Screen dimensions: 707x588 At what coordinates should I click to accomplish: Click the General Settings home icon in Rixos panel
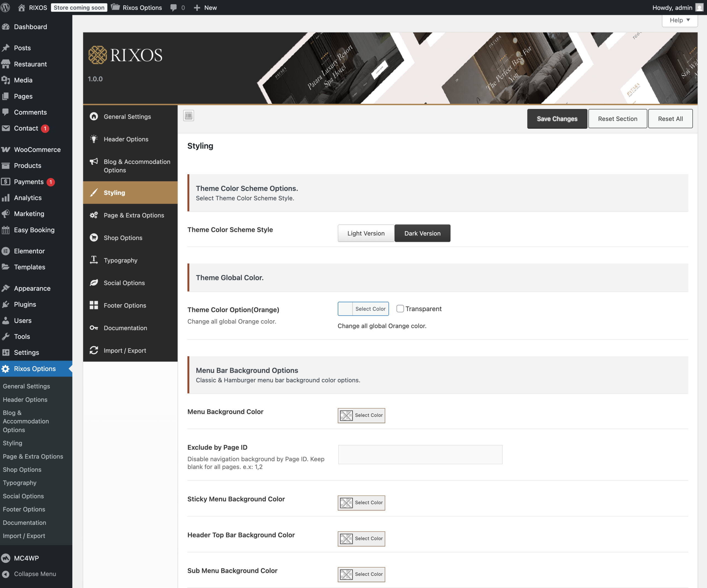(94, 116)
